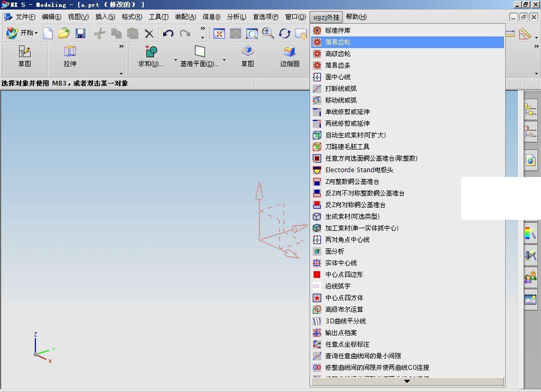The image size is (541, 392).
Task: Create a new file with the blank page icon
Action: point(48,33)
